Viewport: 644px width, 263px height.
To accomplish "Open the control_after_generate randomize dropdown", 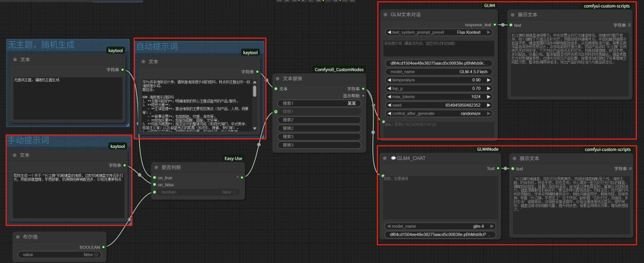I will 439,113.
